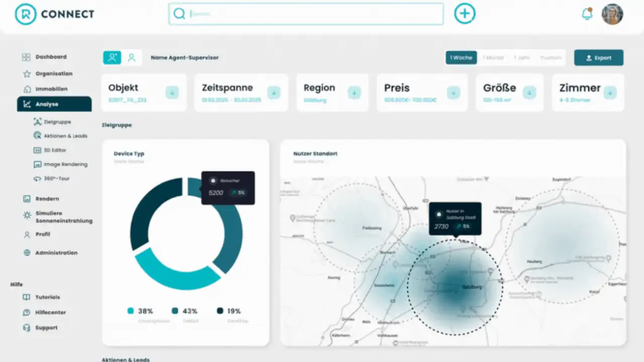Screen dimensions: 644x362
Task: Click the 43% legend color swatch
Action: (175, 311)
